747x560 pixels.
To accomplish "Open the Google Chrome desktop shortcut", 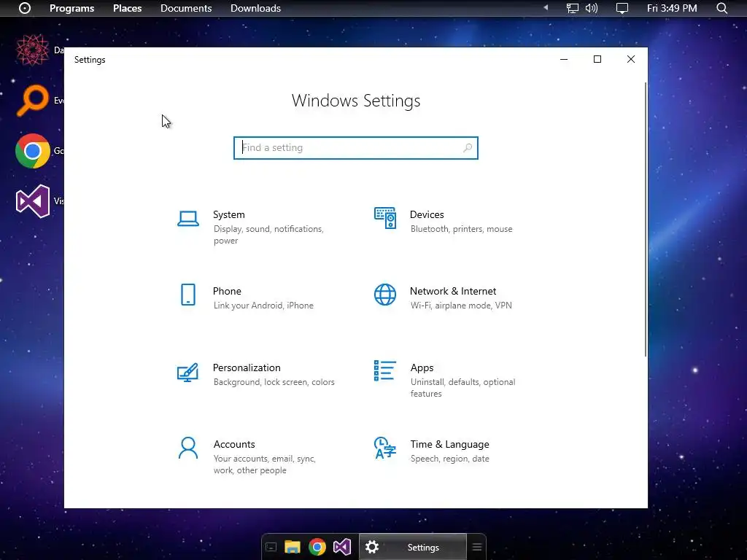I will [32, 151].
